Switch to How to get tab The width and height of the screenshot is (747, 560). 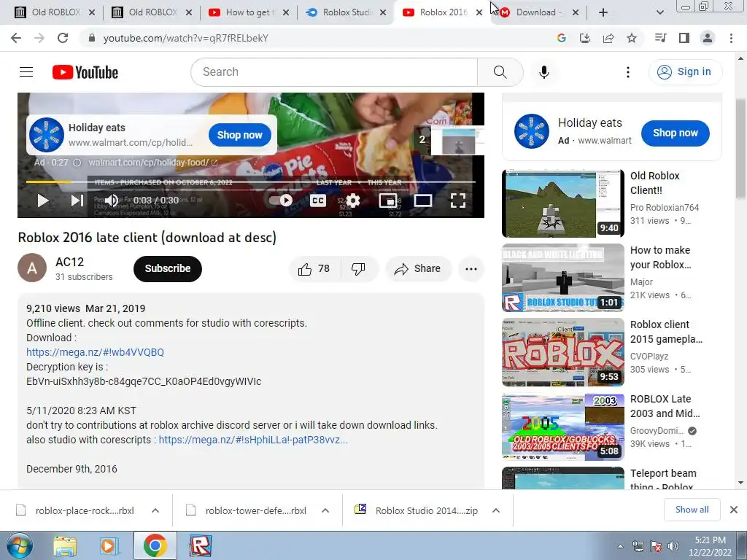pyautogui.click(x=248, y=12)
